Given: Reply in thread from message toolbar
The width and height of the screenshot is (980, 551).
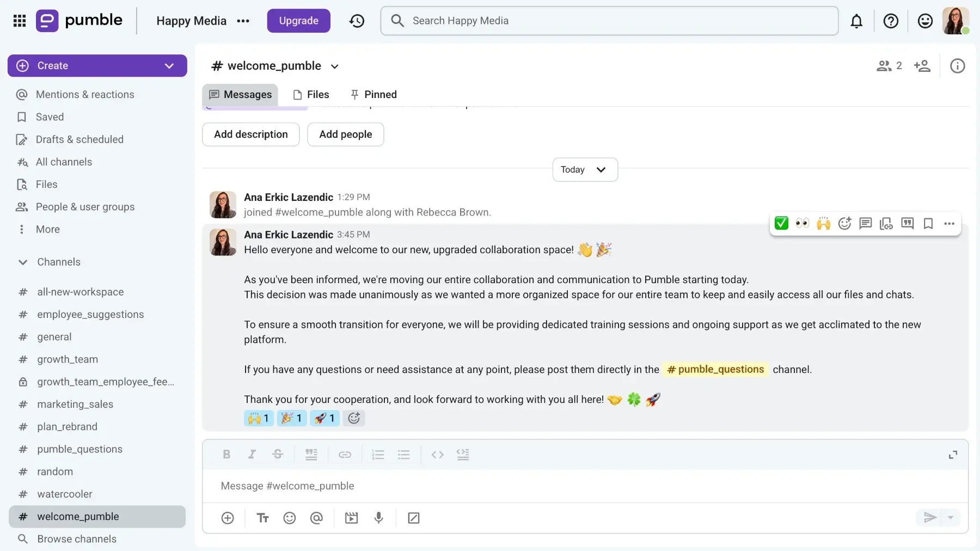Looking at the screenshot, I should click(865, 223).
